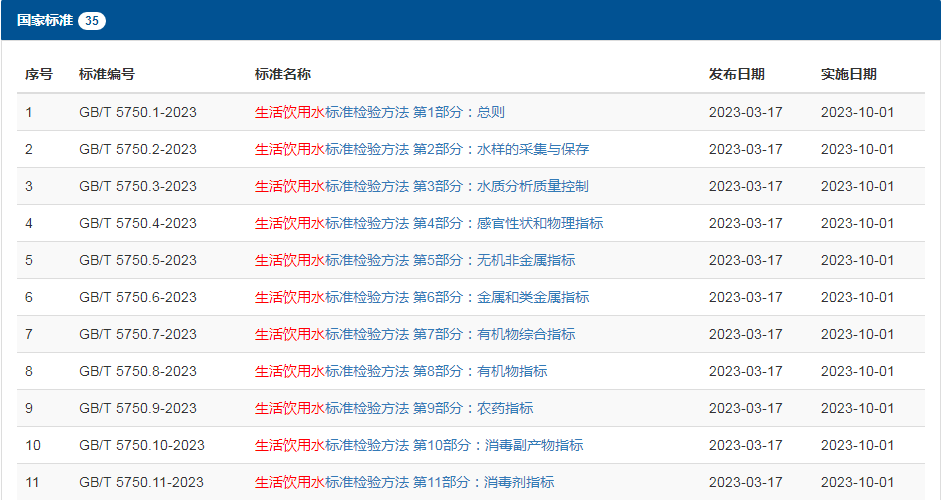Click the 第11部分：消毒剂指标 standard link
The image size is (941, 500).
404,482
